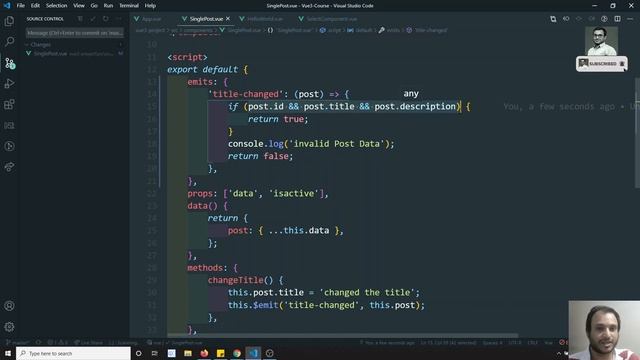The width and height of the screenshot is (640, 360).
Task: Click the VS Code icon on the taskbar
Action: click(x=253, y=353)
